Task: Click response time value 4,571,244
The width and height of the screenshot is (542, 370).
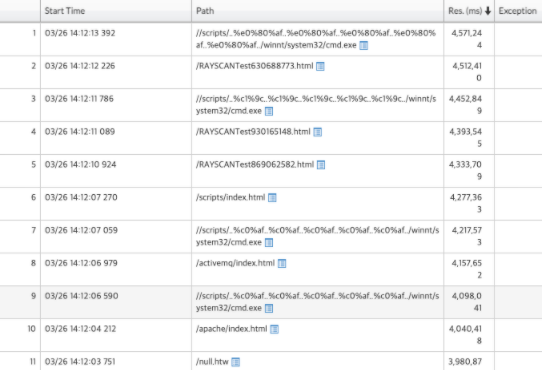Action: pos(467,39)
